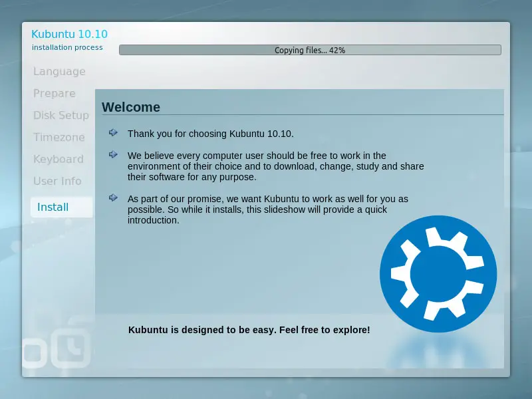
Task: Click the 'We believe every computer user' paragraph
Action: pyautogui.click(x=276, y=166)
